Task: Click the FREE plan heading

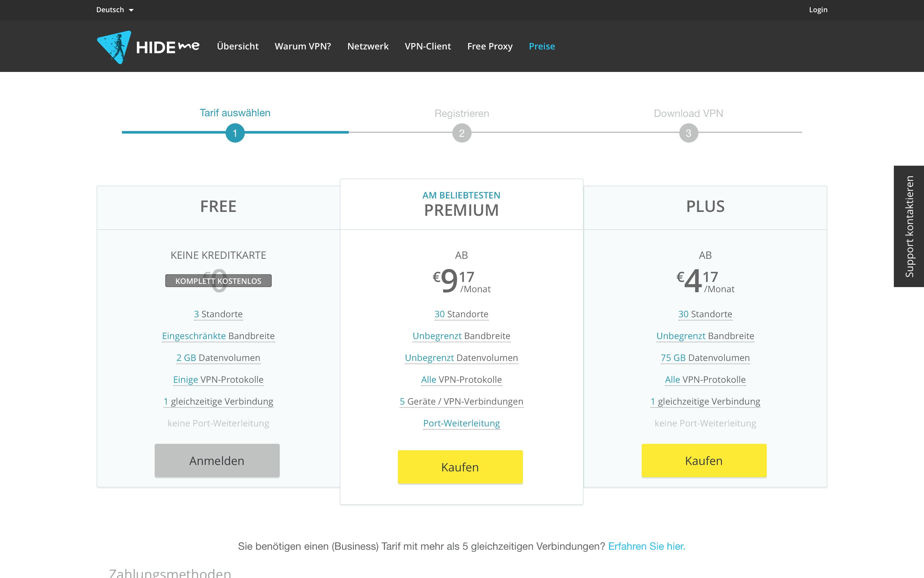Action: coord(218,206)
